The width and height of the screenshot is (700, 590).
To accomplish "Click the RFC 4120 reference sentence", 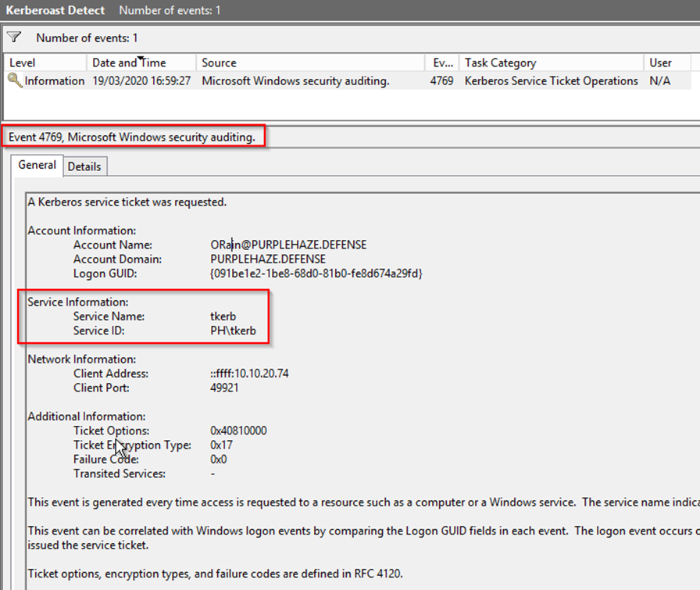I will coord(215,574).
